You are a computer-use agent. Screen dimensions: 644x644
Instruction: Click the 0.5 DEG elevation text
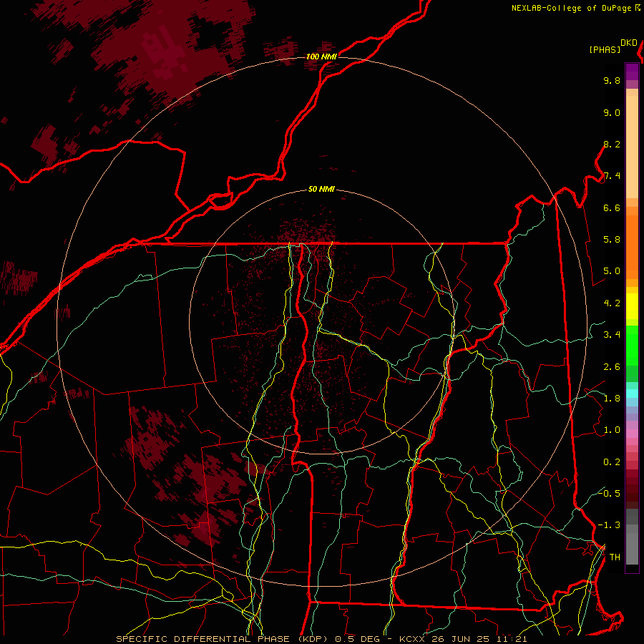click(358, 639)
